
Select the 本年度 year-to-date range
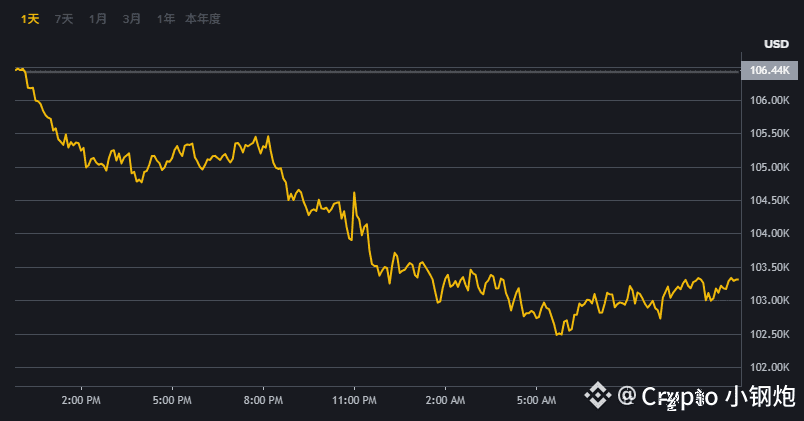click(x=203, y=19)
